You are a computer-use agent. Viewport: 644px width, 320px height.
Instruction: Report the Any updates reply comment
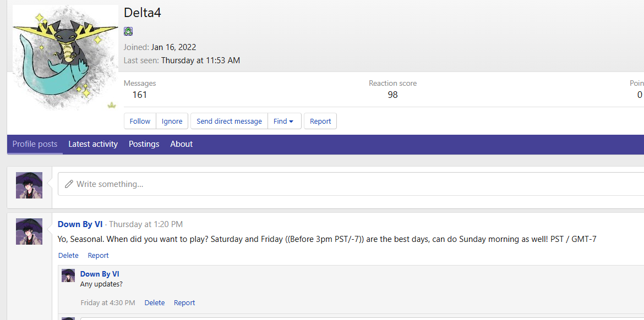pos(184,303)
